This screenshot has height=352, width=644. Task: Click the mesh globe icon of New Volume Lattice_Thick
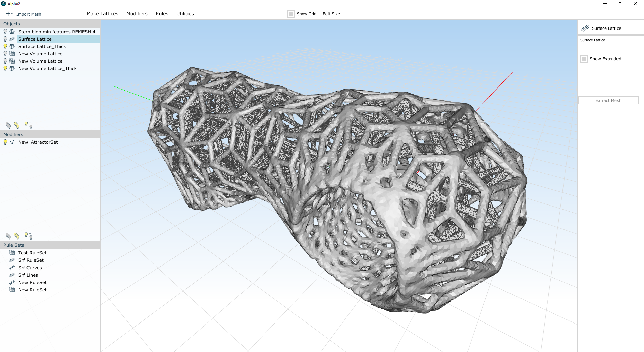[x=12, y=68]
